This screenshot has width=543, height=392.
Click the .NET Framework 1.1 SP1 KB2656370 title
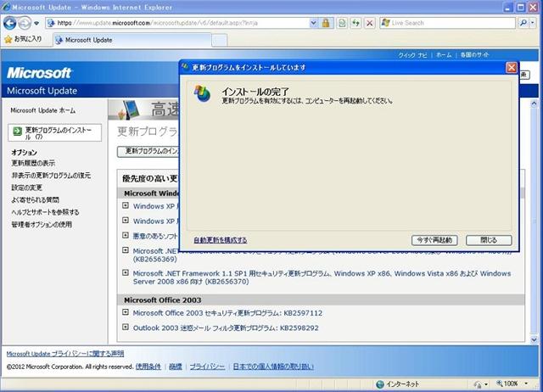tap(322, 277)
